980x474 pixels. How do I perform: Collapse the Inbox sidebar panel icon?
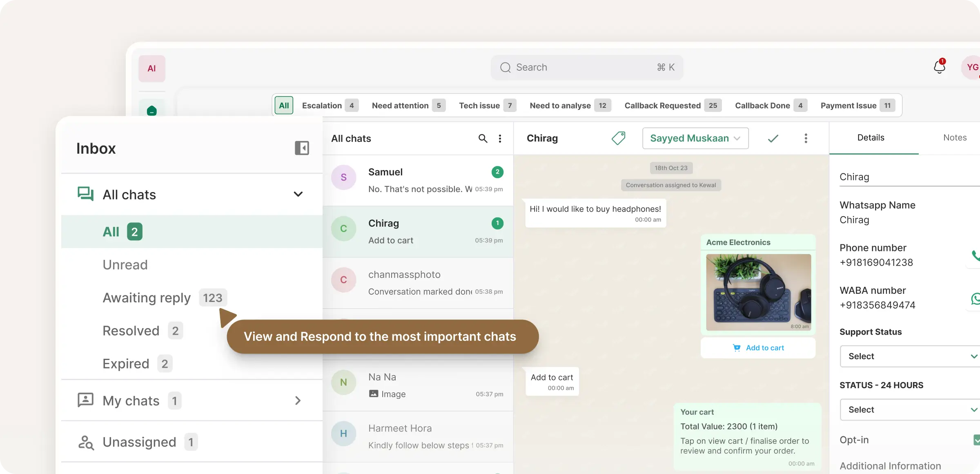302,148
